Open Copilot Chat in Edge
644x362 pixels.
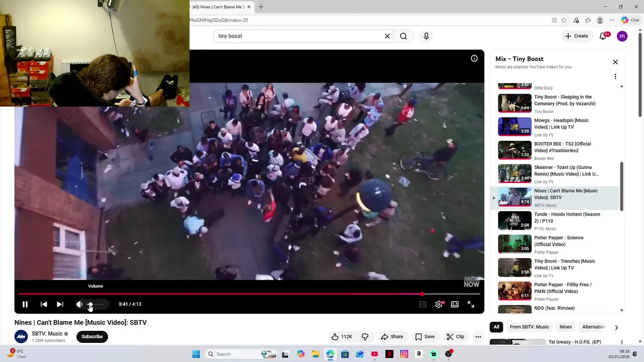630,20
